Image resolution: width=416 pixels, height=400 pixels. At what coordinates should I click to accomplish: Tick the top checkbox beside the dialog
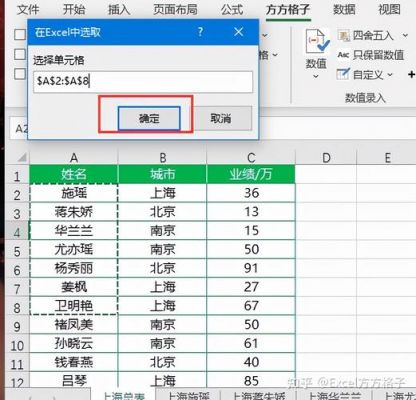point(20,34)
